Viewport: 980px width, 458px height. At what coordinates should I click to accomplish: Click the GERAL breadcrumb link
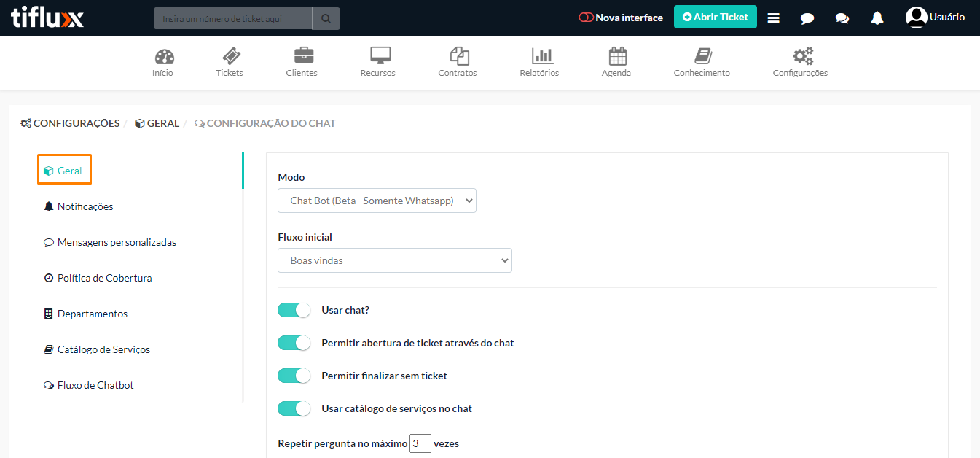(x=157, y=123)
